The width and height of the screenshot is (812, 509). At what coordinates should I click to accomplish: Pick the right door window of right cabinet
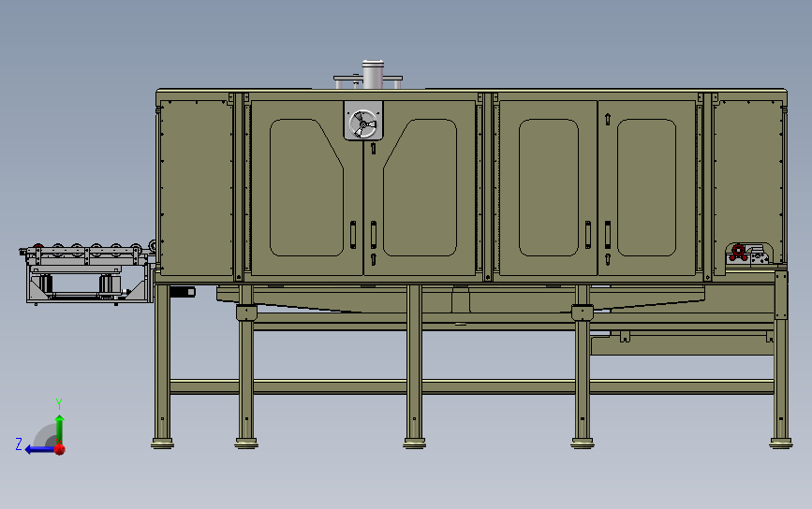(x=647, y=187)
